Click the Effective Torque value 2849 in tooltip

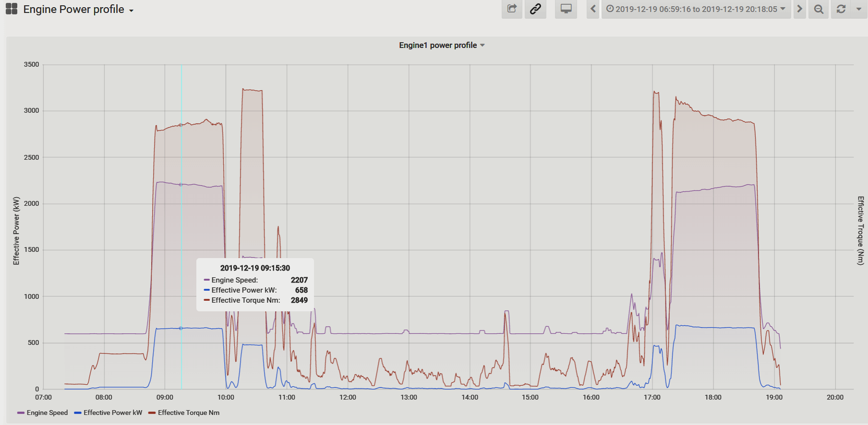299,300
